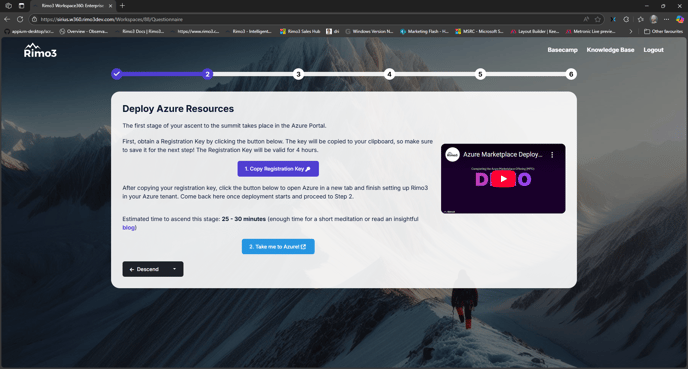Go back using the browser back arrow
The width and height of the screenshot is (688, 369).
7,19
